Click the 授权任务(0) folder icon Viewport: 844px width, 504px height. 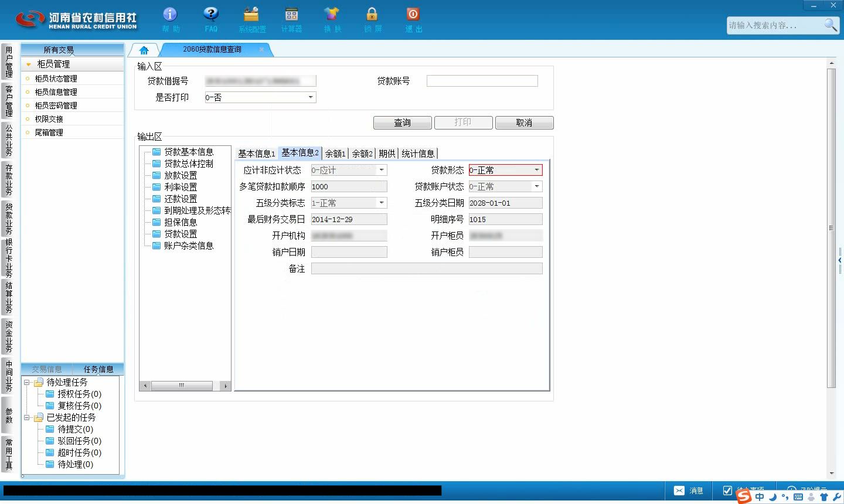[x=50, y=394]
